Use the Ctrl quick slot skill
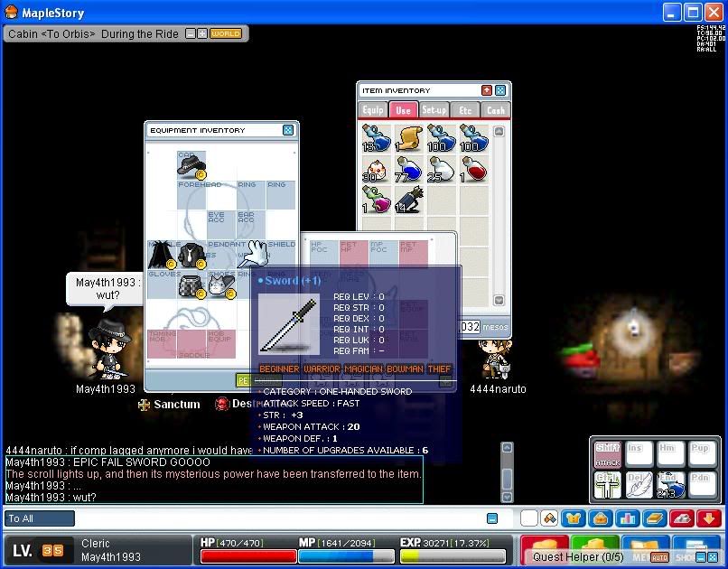728x569 pixels. click(607, 486)
